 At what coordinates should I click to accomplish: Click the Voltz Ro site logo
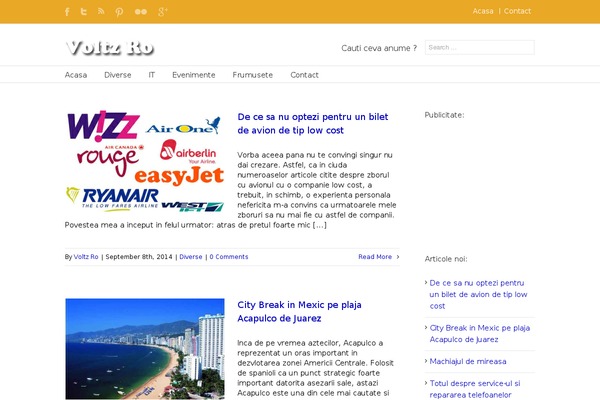coord(110,48)
